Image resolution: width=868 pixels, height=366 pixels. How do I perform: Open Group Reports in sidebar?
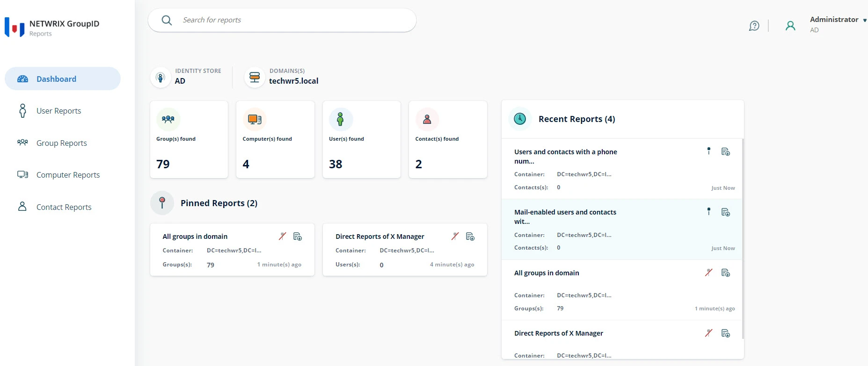(x=61, y=143)
